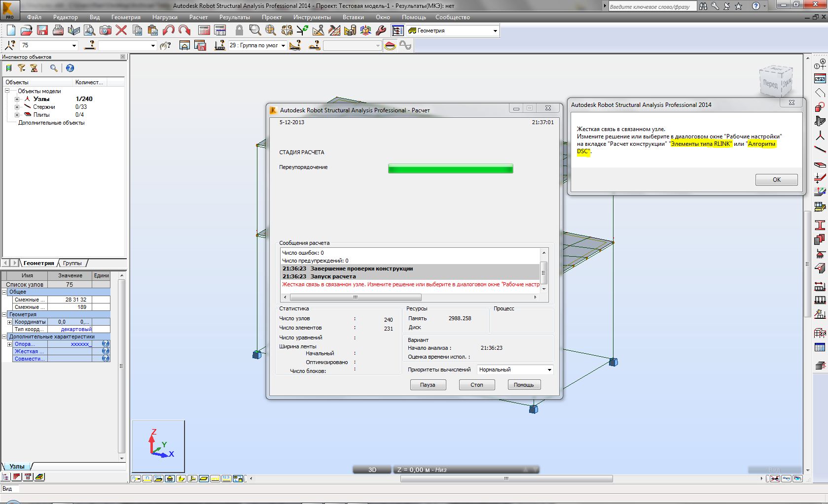Open the Приоритеты вычислений dropdown
This screenshot has height=504, width=828.
(549, 370)
